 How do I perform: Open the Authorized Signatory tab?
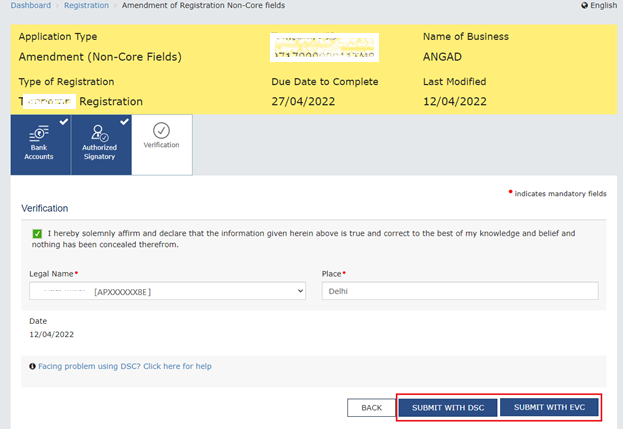[x=101, y=145]
